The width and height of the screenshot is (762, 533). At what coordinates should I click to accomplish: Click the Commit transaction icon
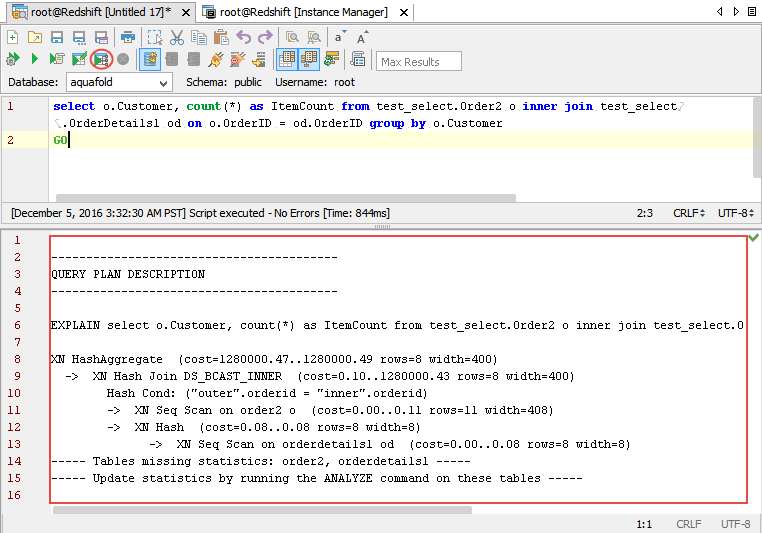(x=172, y=59)
